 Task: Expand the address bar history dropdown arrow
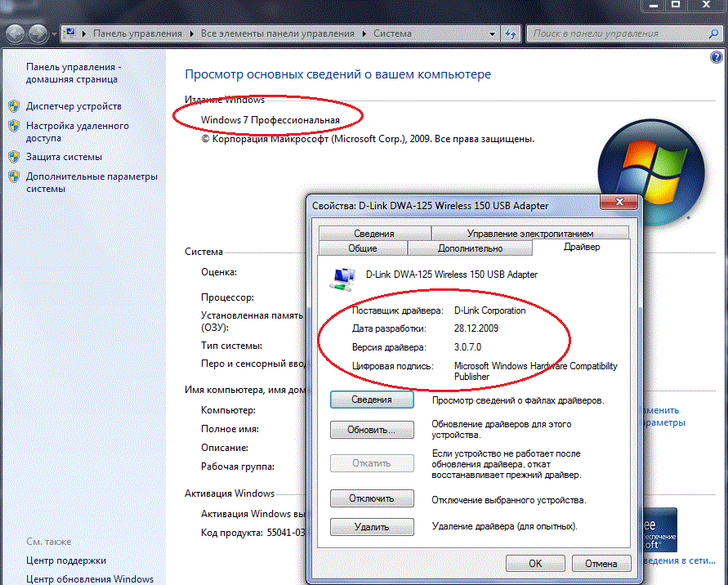(492, 34)
